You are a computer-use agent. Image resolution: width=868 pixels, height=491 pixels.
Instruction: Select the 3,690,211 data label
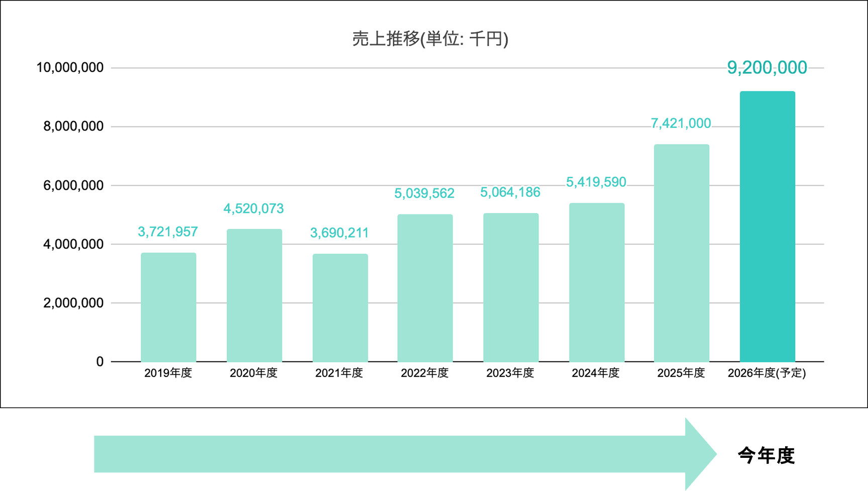point(339,233)
